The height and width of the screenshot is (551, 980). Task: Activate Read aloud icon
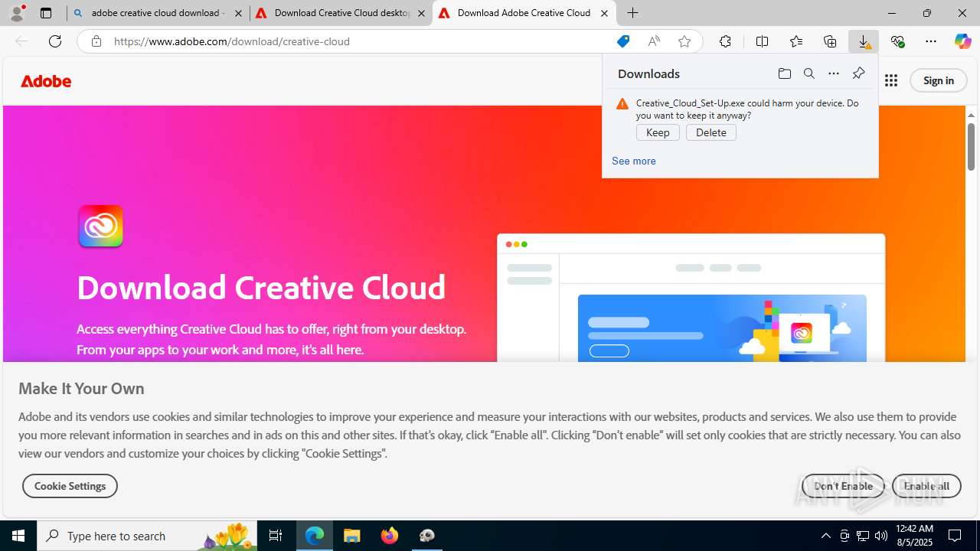point(654,41)
